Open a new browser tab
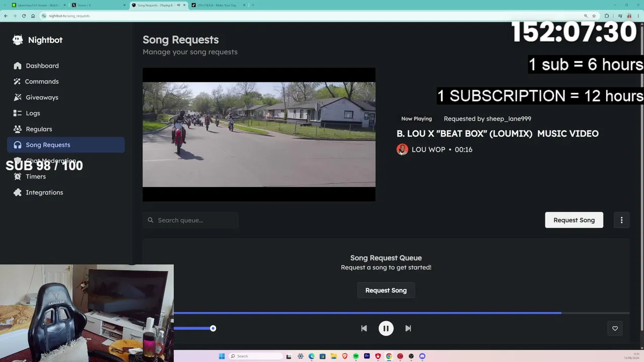 coord(253,5)
